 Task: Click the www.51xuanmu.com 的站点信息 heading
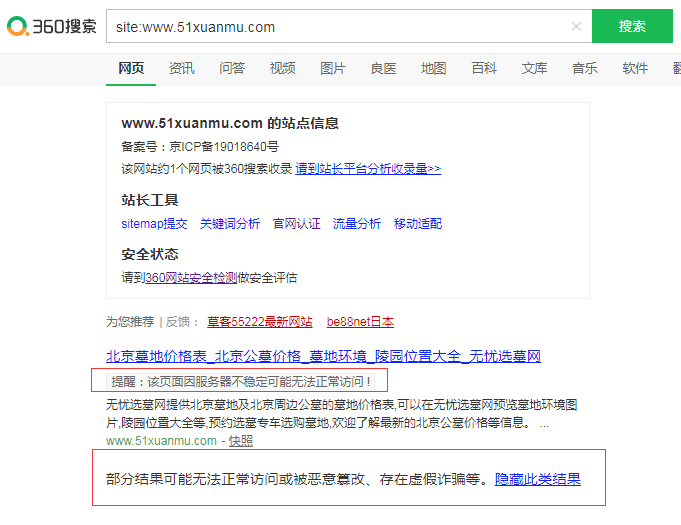[x=230, y=123]
